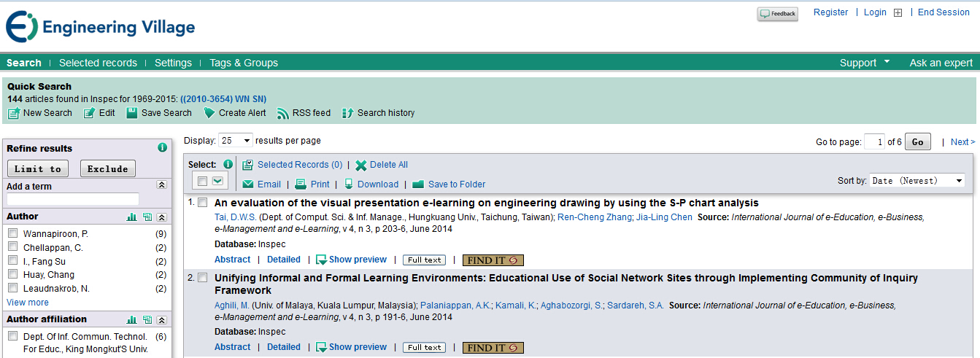Expand the plus icon next to Login
Image resolution: width=980 pixels, height=358 pixels.
coord(898,12)
